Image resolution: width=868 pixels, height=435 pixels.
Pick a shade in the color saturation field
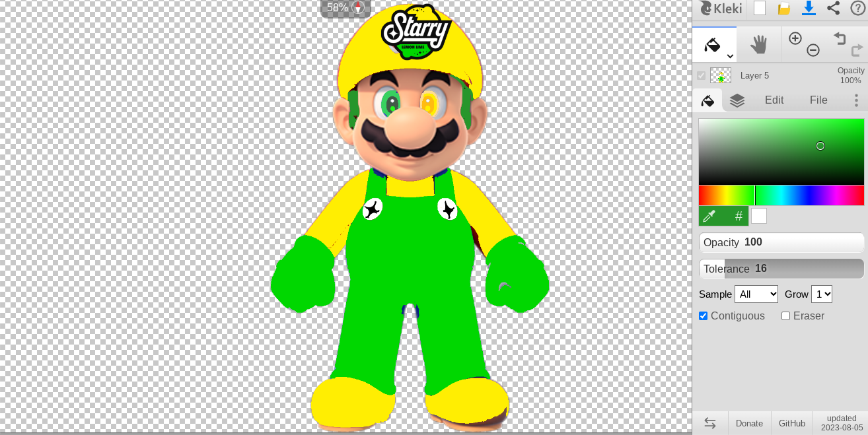point(781,151)
